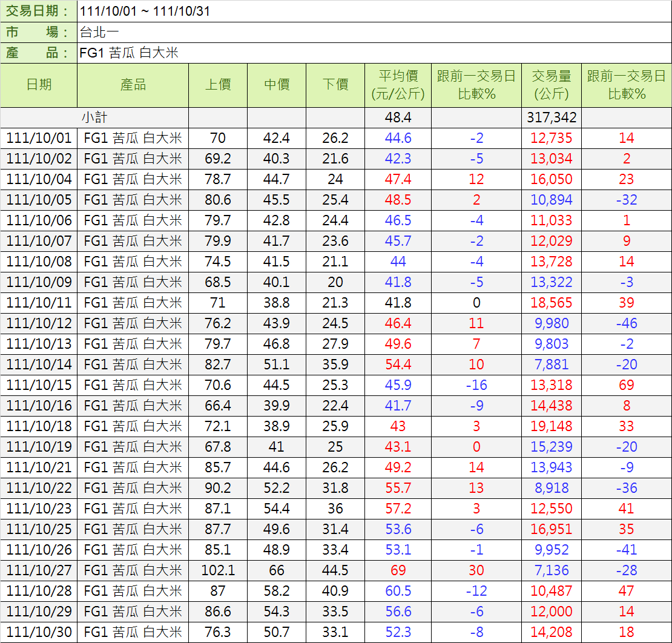Click the upper price 102.1
Image resolution: width=672 pixels, height=643 pixels.
tap(217, 570)
